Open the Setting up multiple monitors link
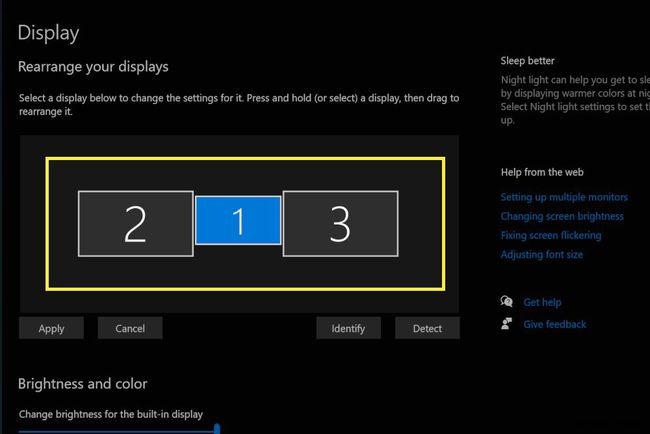 (x=564, y=198)
